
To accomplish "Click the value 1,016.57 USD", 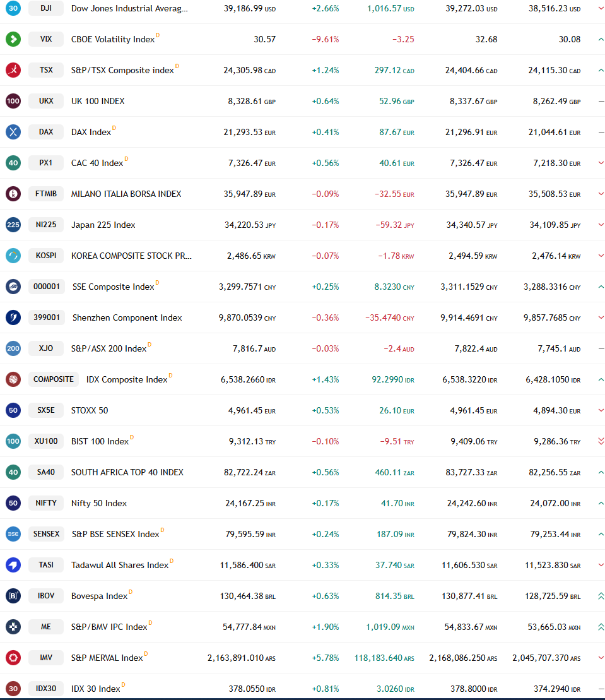I will (391, 8).
